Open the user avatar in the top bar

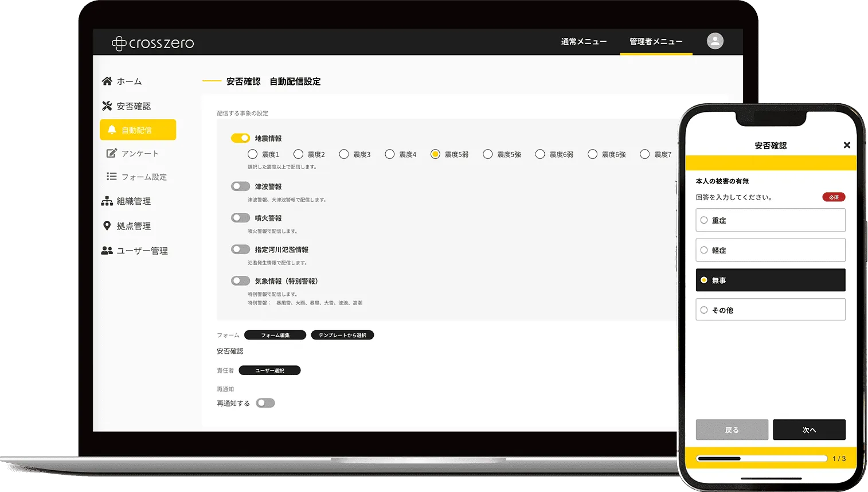pos(714,41)
